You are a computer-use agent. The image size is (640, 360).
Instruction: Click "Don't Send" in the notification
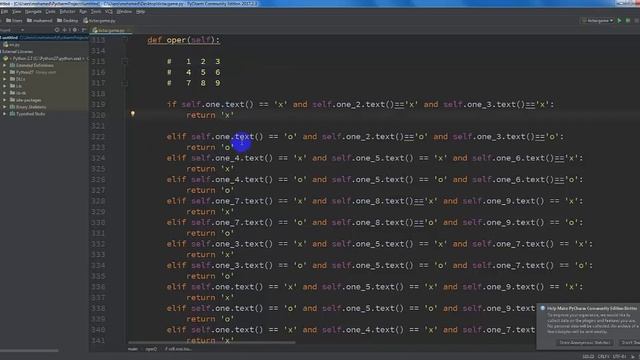pyautogui.click(x=629, y=342)
